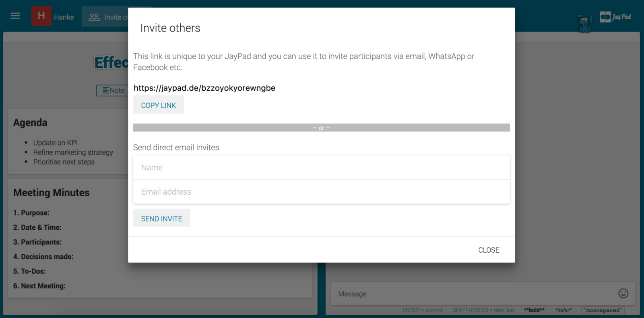Open the hamburger menu

point(15,16)
